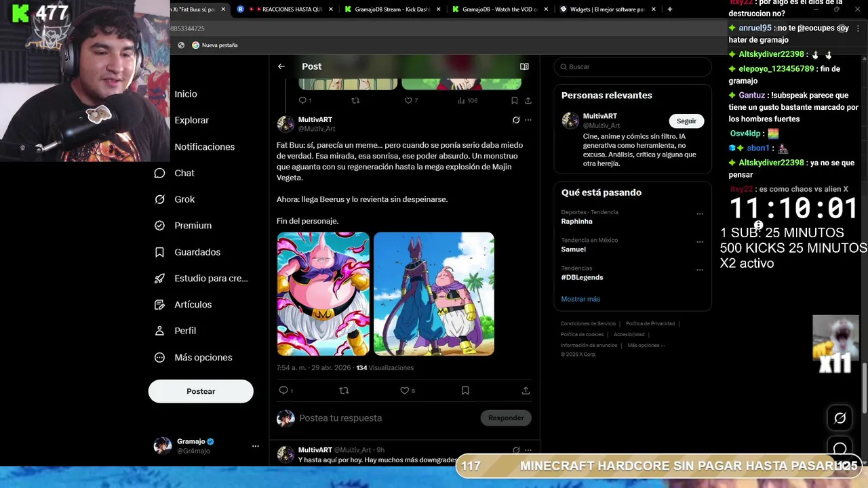Expand Más opciones footer link
This screenshot has height=488, width=868.
coord(646,346)
